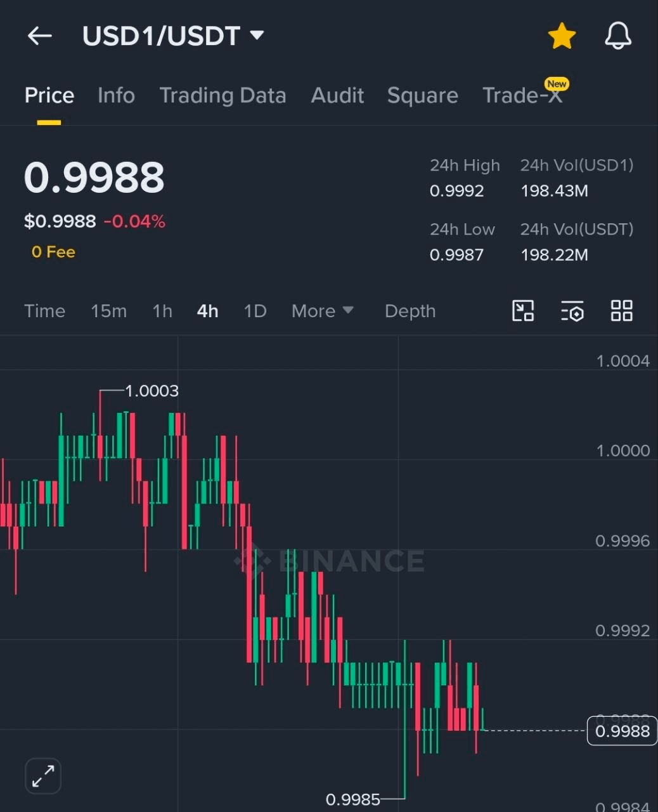Expand chart to fullscreen

43,776
